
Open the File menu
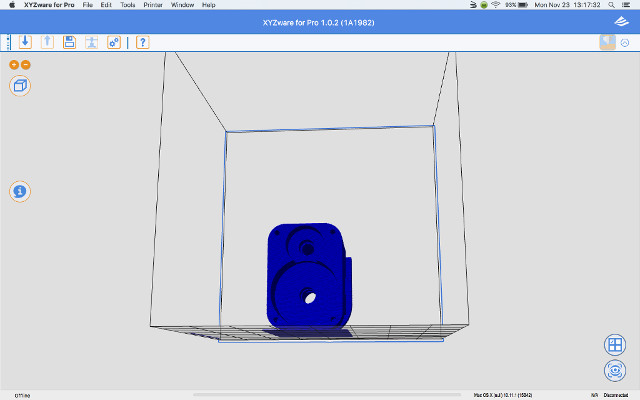[x=88, y=5]
